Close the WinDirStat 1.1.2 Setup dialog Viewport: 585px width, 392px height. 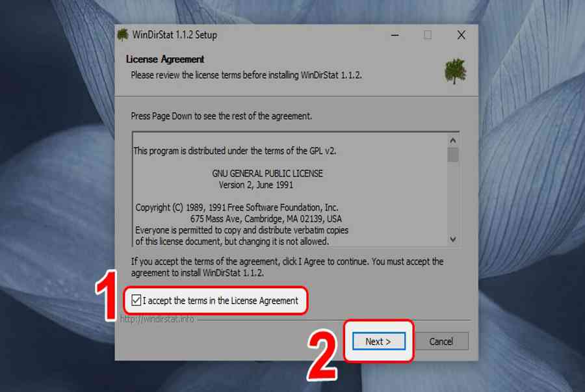461,35
